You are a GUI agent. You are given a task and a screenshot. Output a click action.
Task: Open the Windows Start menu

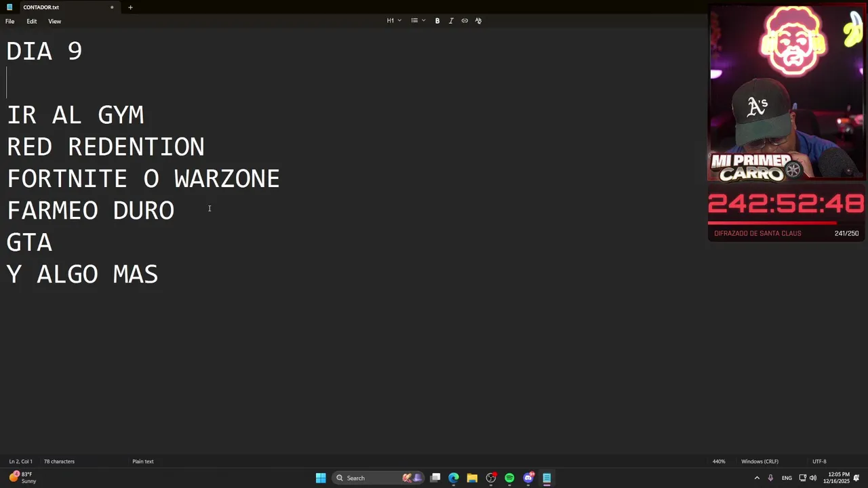[x=321, y=478]
